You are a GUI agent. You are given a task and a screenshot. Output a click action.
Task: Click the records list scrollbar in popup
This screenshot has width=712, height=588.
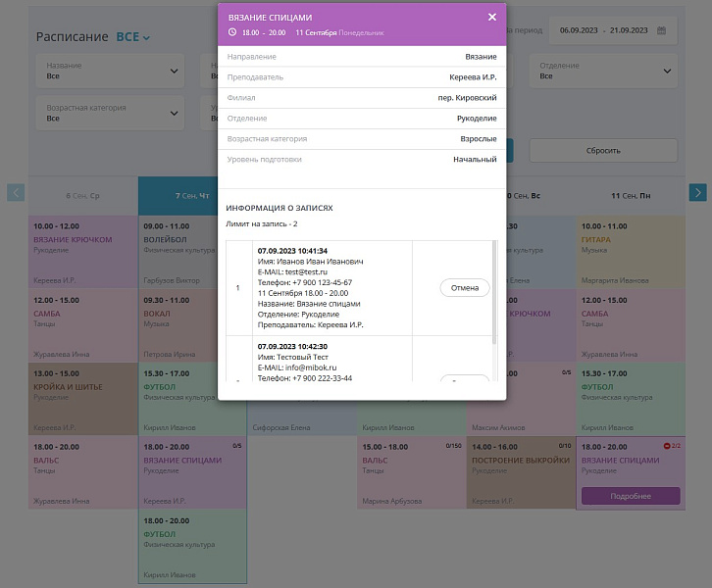tap(494, 292)
